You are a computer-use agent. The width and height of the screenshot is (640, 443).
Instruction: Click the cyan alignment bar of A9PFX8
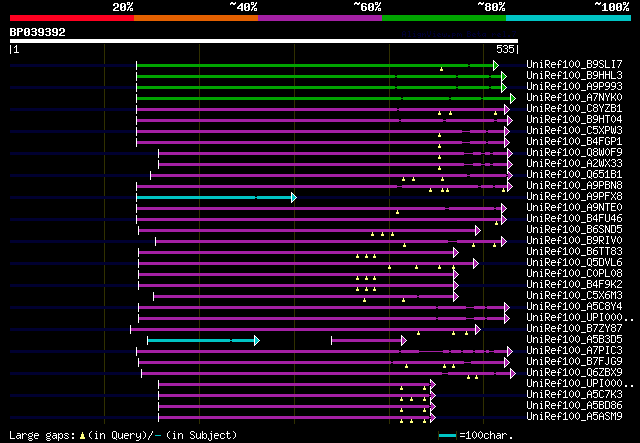point(214,198)
